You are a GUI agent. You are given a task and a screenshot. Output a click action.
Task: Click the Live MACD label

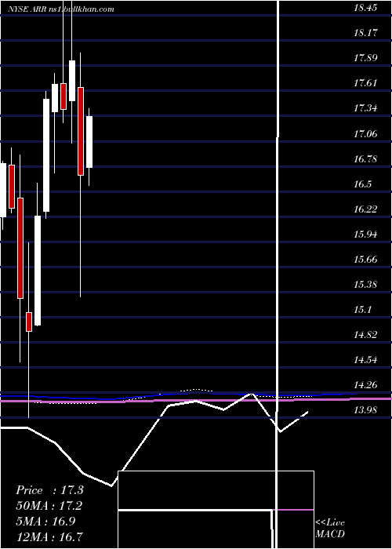coord(330,528)
